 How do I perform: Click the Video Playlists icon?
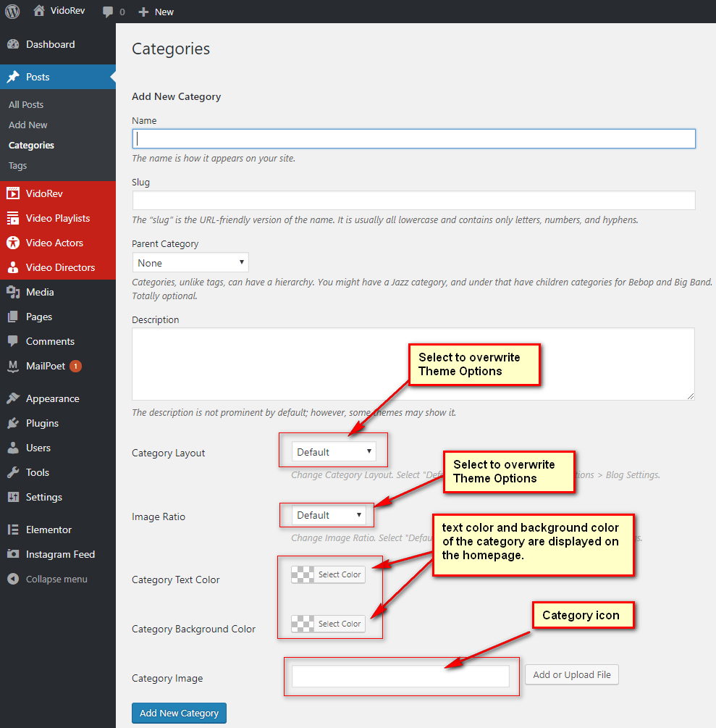click(x=13, y=218)
